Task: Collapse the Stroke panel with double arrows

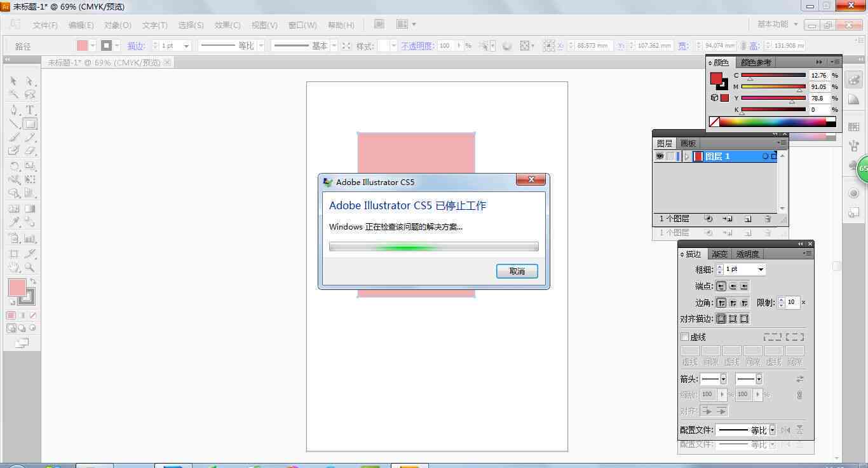Action: coord(801,244)
